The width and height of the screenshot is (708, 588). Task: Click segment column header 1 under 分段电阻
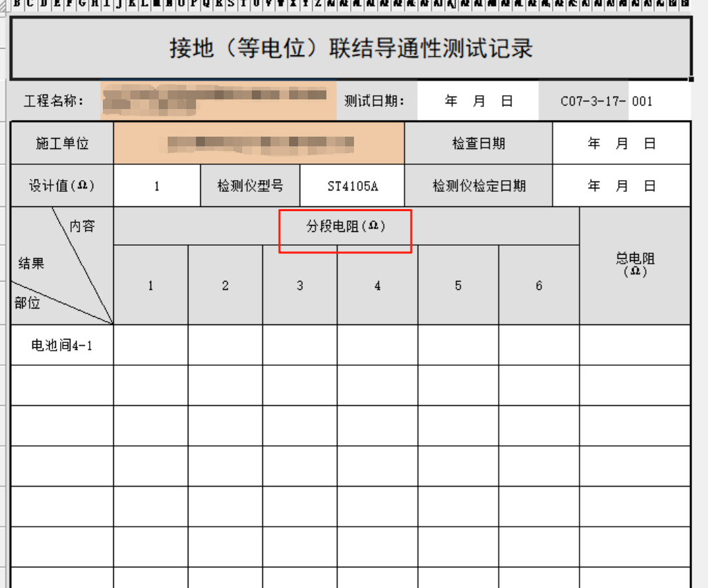coord(151,285)
